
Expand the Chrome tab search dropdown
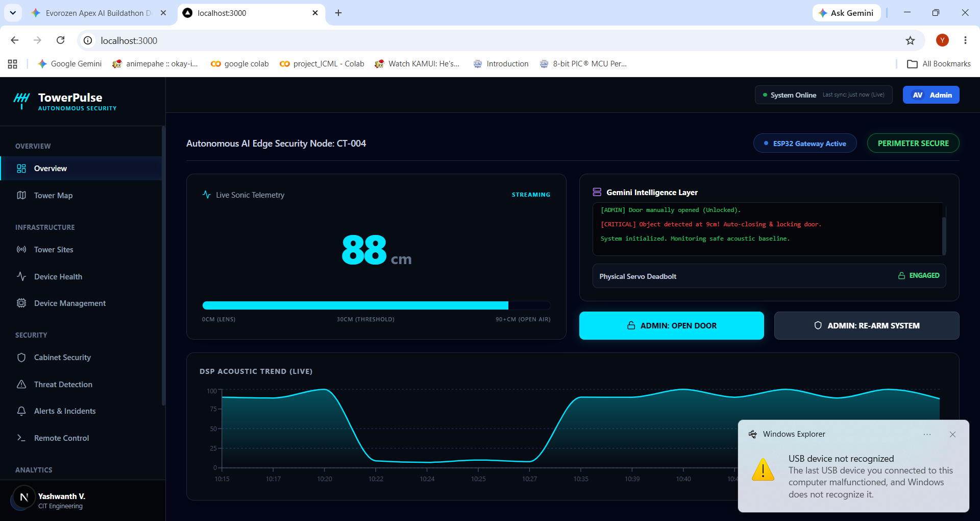[13, 13]
